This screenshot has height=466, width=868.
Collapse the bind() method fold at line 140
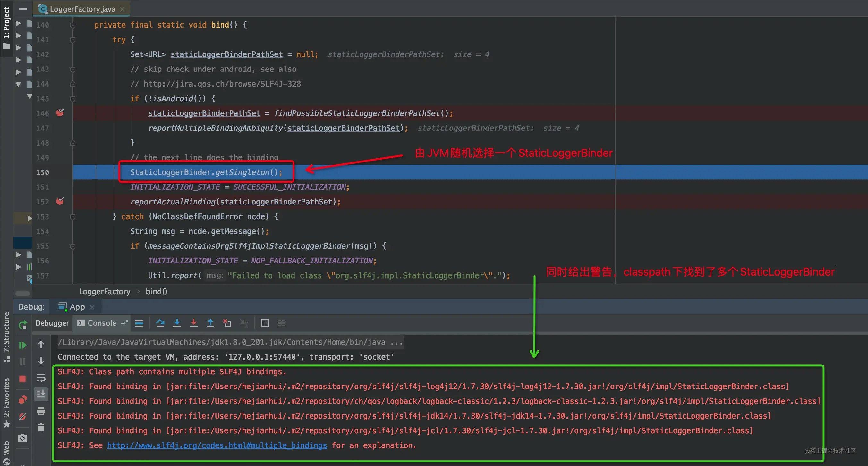pos(73,25)
